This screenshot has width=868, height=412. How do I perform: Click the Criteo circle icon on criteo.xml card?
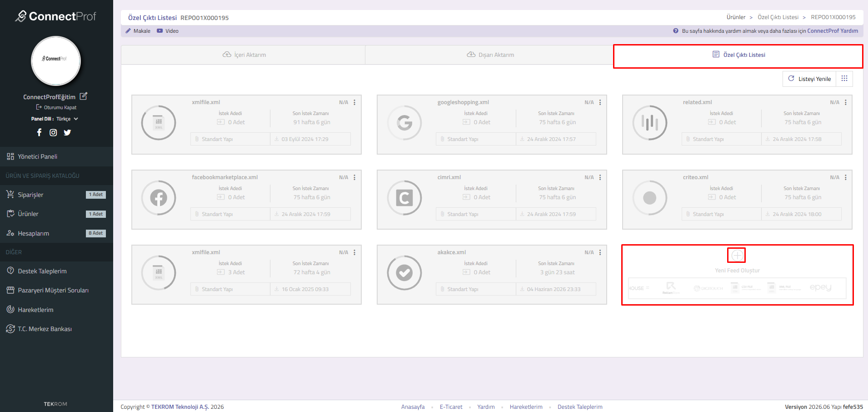[x=650, y=198]
